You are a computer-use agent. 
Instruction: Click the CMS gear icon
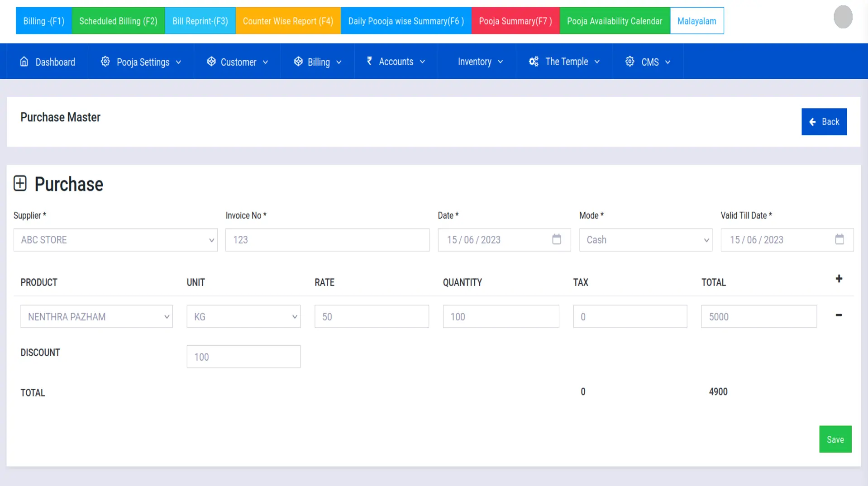pos(630,62)
